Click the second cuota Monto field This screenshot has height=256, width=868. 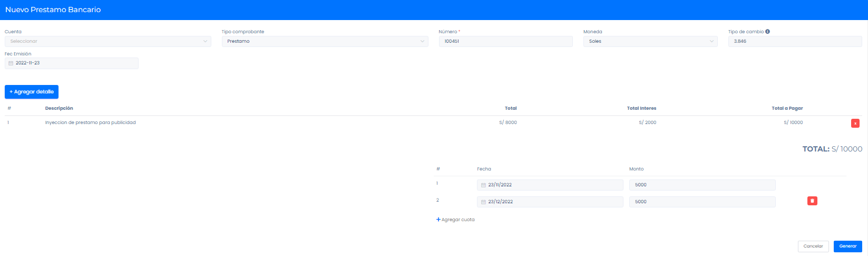point(702,202)
